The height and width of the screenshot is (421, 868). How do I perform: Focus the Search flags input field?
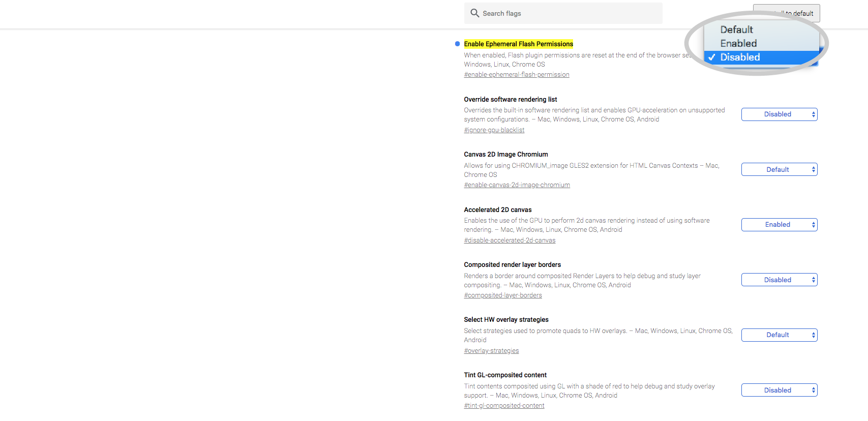click(x=563, y=13)
